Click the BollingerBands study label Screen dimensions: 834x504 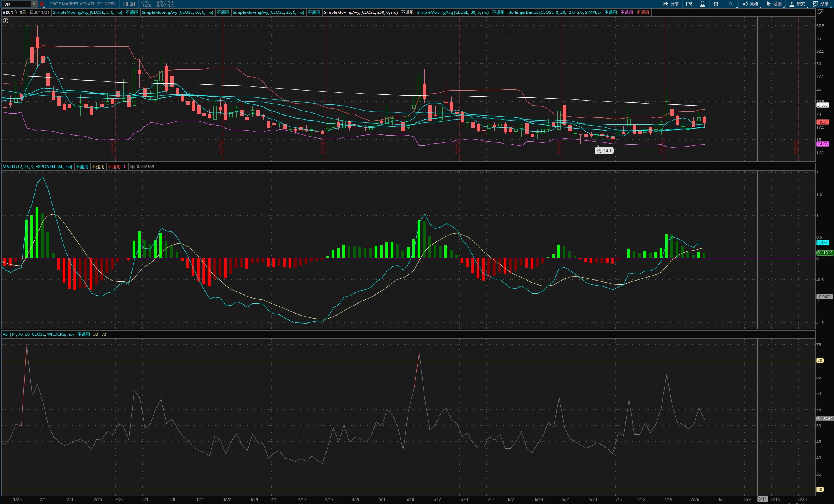(x=554, y=12)
